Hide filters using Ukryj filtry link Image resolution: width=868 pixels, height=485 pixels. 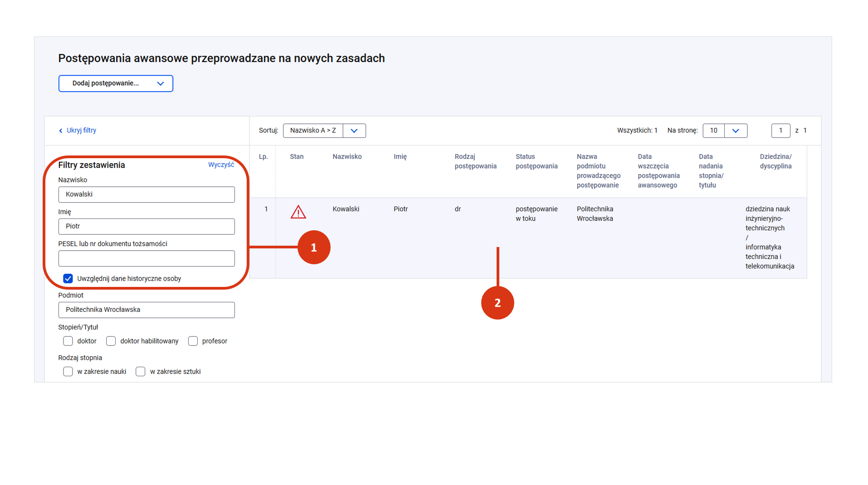tap(81, 131)
